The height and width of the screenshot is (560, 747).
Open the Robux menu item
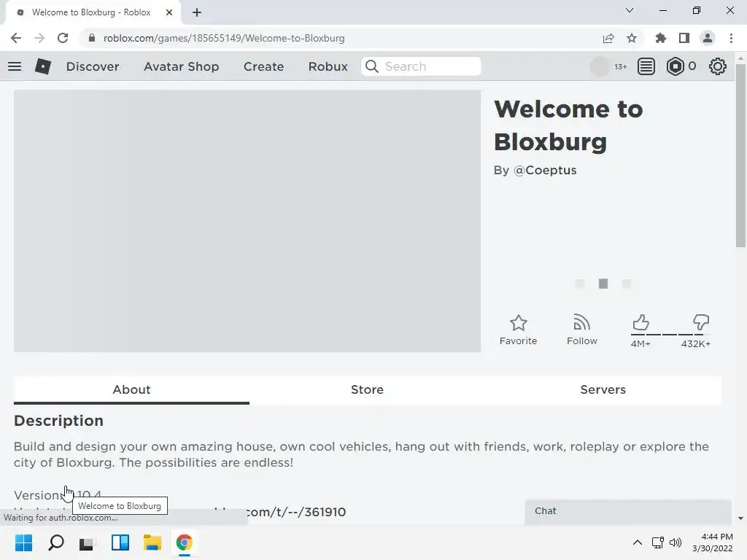328,66
